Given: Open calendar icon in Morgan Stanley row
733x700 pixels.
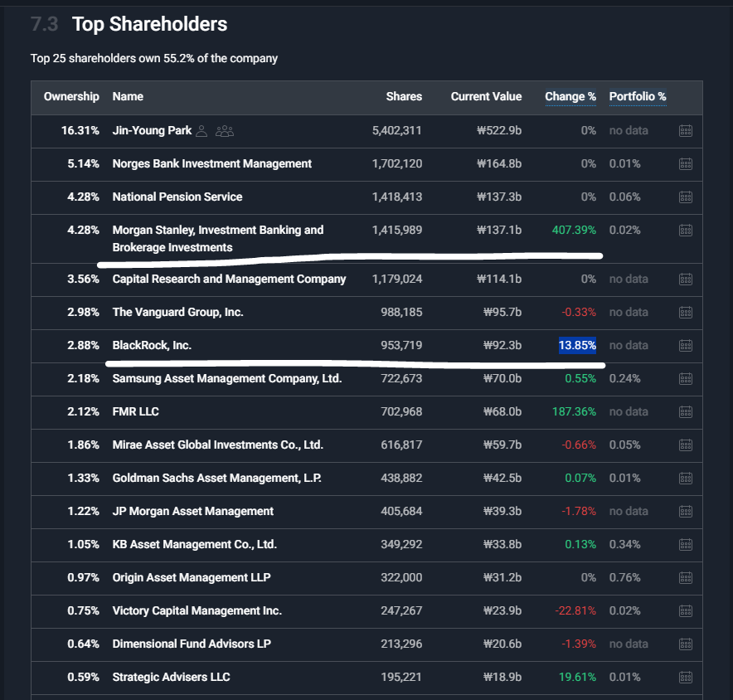Looking at the screenshot, I should (685, 231).
